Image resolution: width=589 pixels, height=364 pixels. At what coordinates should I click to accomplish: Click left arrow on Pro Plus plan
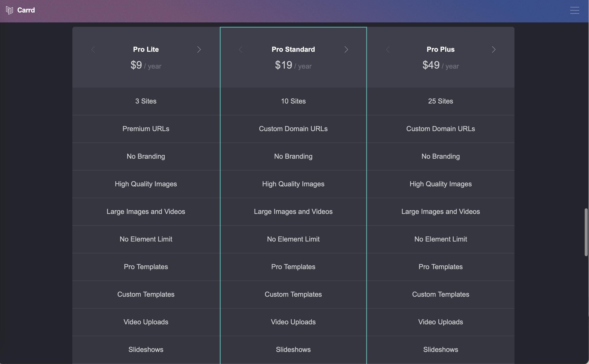coord(388,50)
